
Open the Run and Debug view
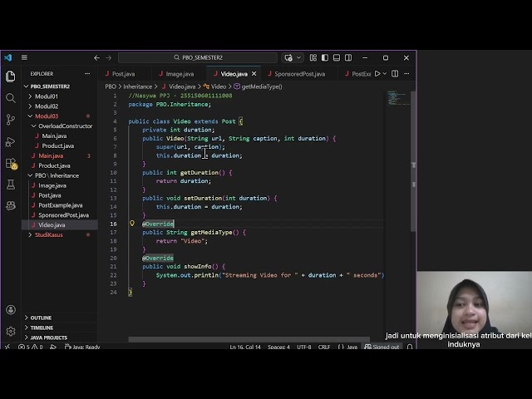11,141
